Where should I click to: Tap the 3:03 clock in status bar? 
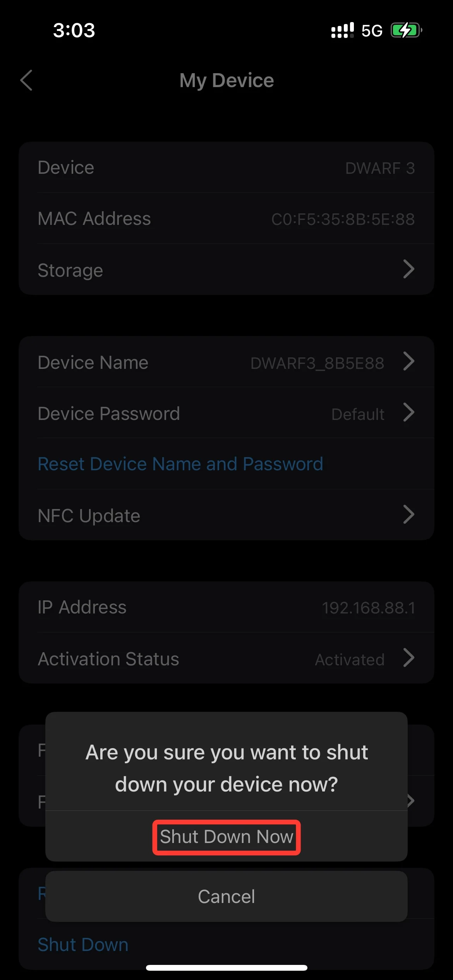pyautogui.click(x=74, y=30)
